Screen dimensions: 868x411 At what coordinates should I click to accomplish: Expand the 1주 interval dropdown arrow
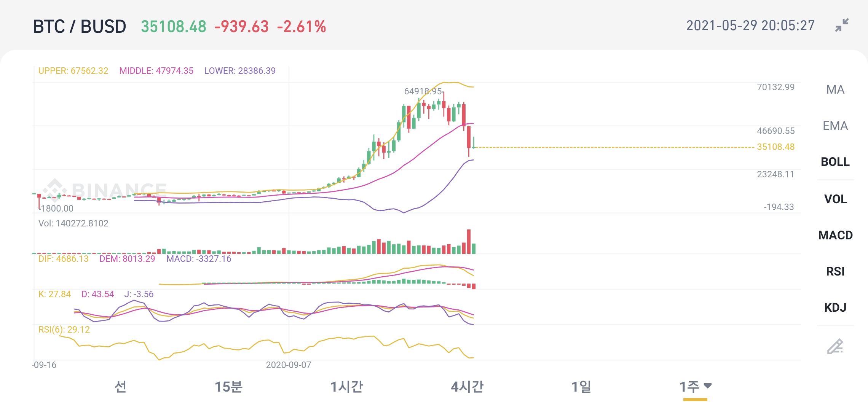pyautogui.click(x=708, y=386)
